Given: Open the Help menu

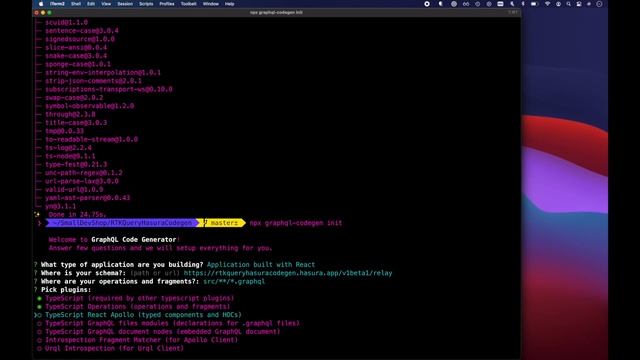Looking at the screenshot, I should coord(229,4).
